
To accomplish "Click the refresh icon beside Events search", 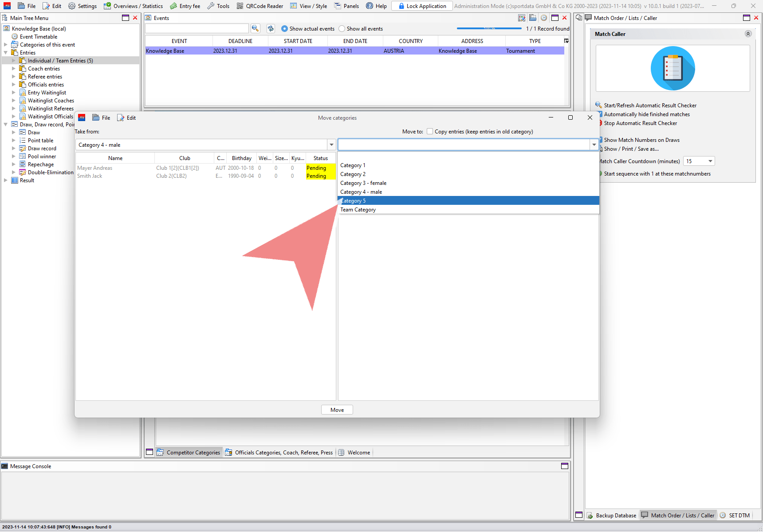I will point(271,28).
